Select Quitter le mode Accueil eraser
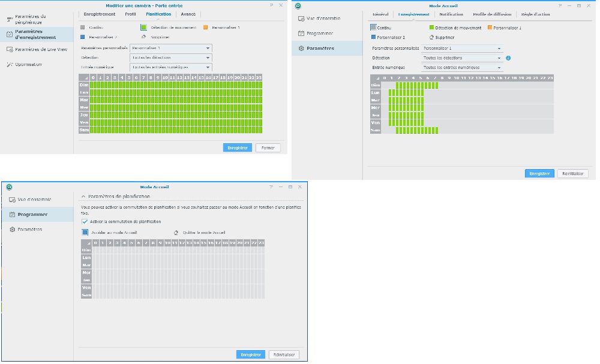Screen dimensions: 600x364 coord(176,233)
